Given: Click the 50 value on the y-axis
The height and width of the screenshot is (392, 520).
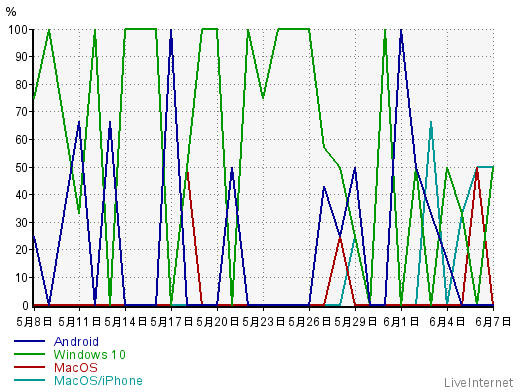Looking at the screenshot, I should (22, 167).
